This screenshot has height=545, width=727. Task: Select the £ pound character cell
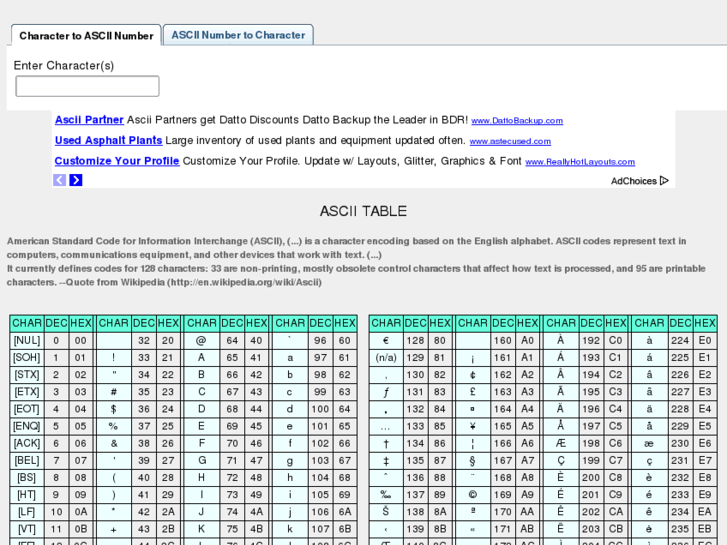472,392
